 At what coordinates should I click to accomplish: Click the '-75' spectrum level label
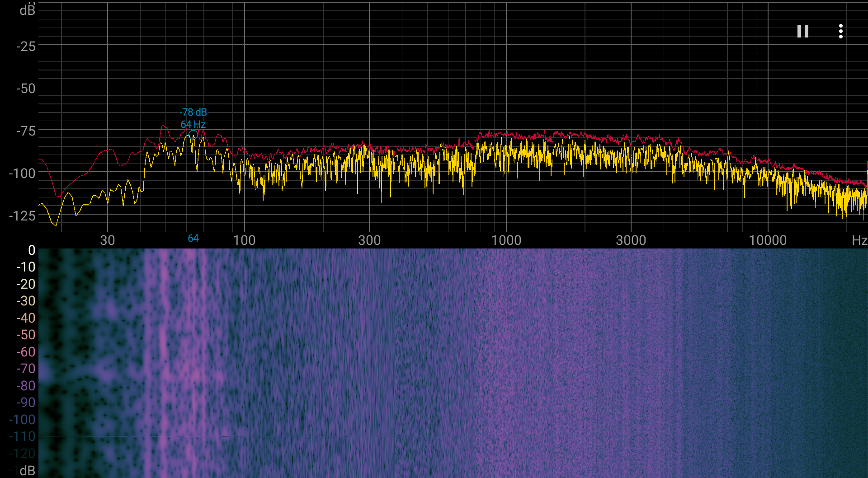click(26, 131)
